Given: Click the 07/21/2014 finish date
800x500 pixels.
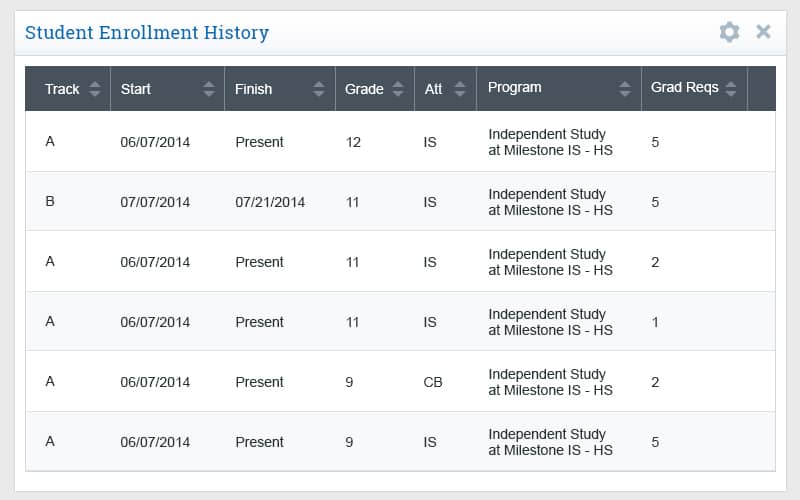Looking at the screenshot, I should tap(270, 203).
